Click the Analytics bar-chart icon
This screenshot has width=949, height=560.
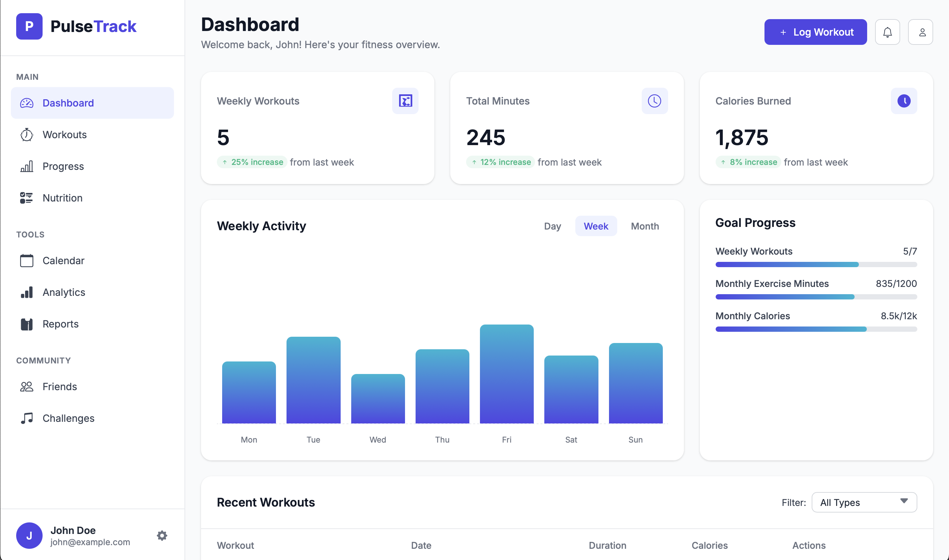[26, 292]
